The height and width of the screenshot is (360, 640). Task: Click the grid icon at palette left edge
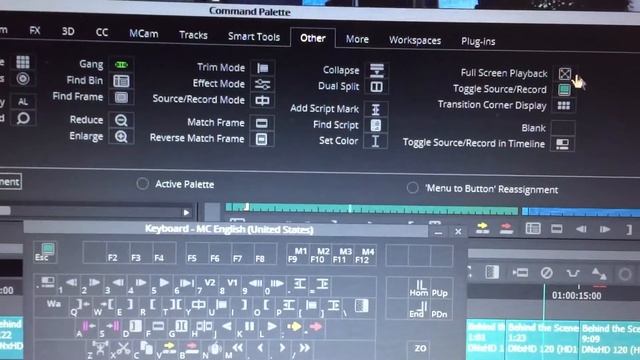23,62
